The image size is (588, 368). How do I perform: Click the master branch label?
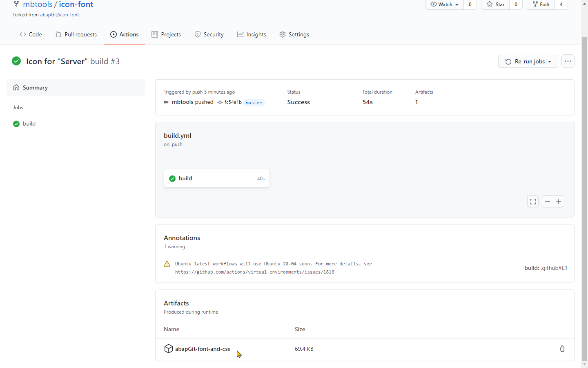point(254,103)
